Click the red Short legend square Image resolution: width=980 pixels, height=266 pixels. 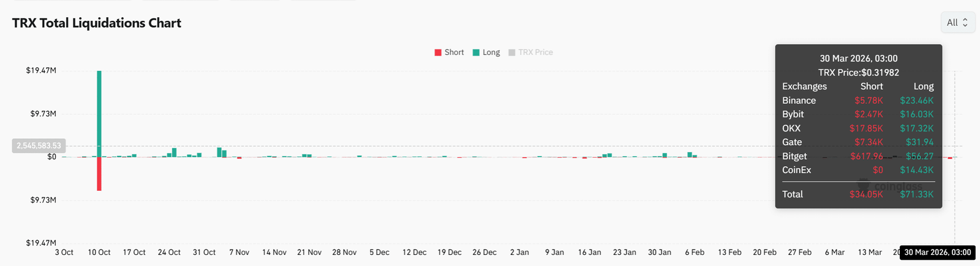click(438, 53)
